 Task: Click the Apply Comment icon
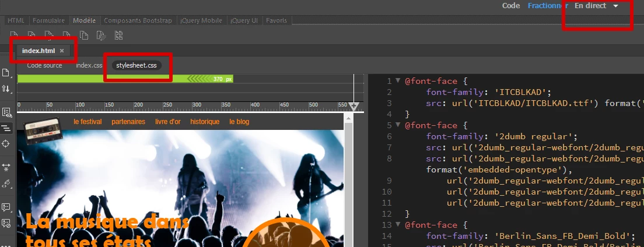6,207
